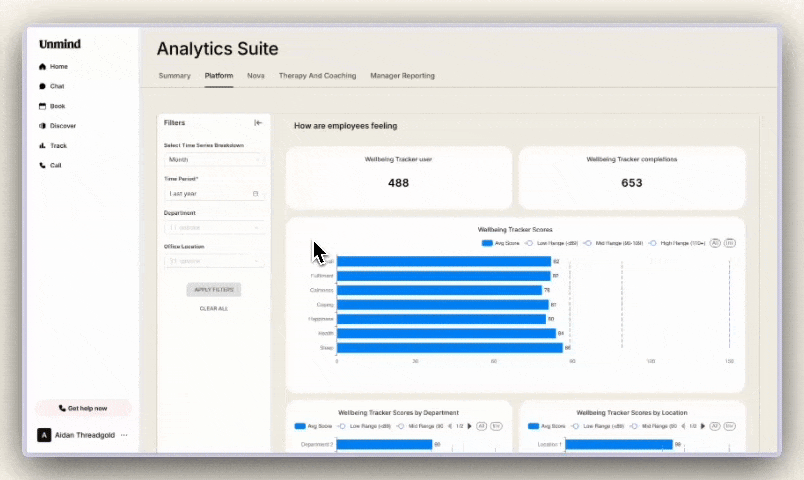Open the Time Series Breakdown Month dropdown

[x=214, y=159]
